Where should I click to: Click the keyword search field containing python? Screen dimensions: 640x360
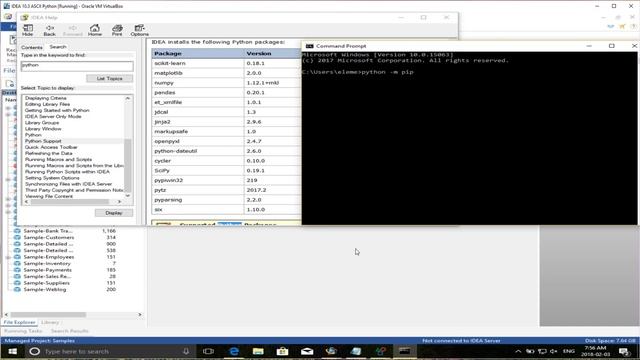tap(77, 66)
